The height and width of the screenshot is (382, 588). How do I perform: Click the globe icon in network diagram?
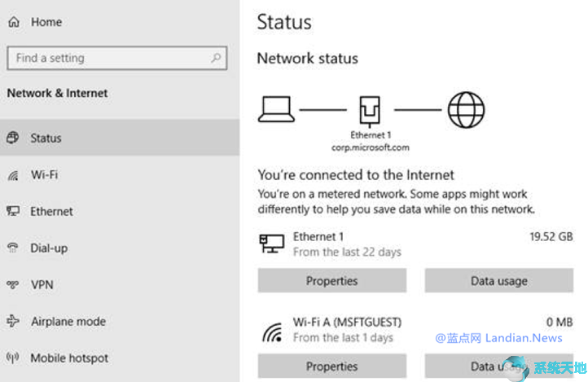466,110
